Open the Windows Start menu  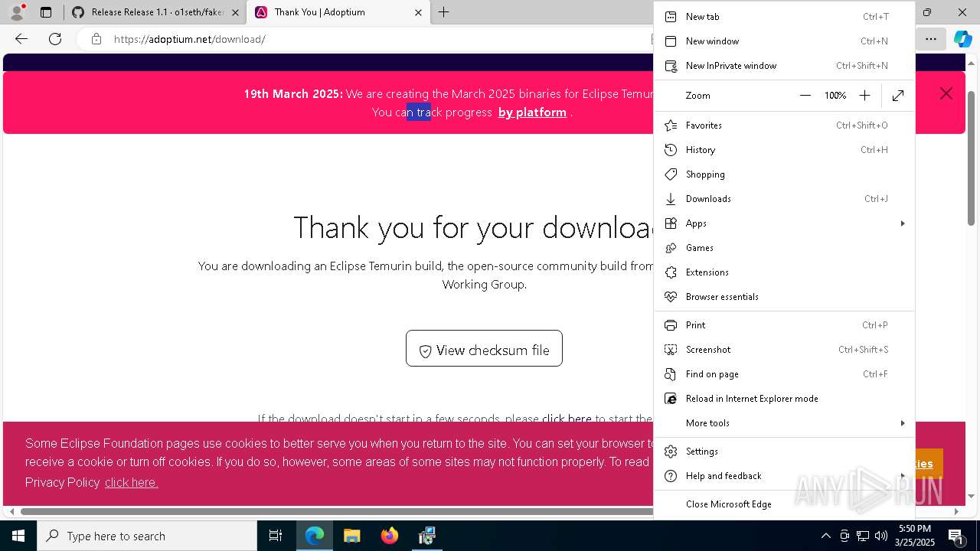pos(18,536)
